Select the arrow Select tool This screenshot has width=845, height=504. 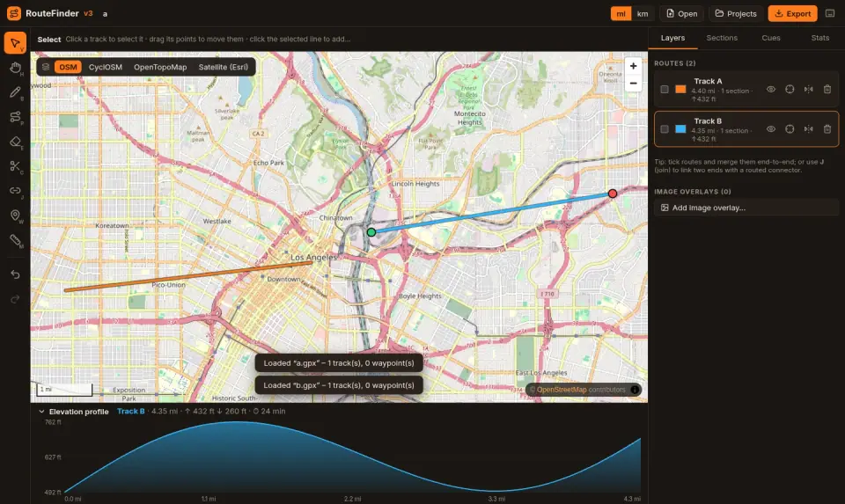tap(15, 42)
